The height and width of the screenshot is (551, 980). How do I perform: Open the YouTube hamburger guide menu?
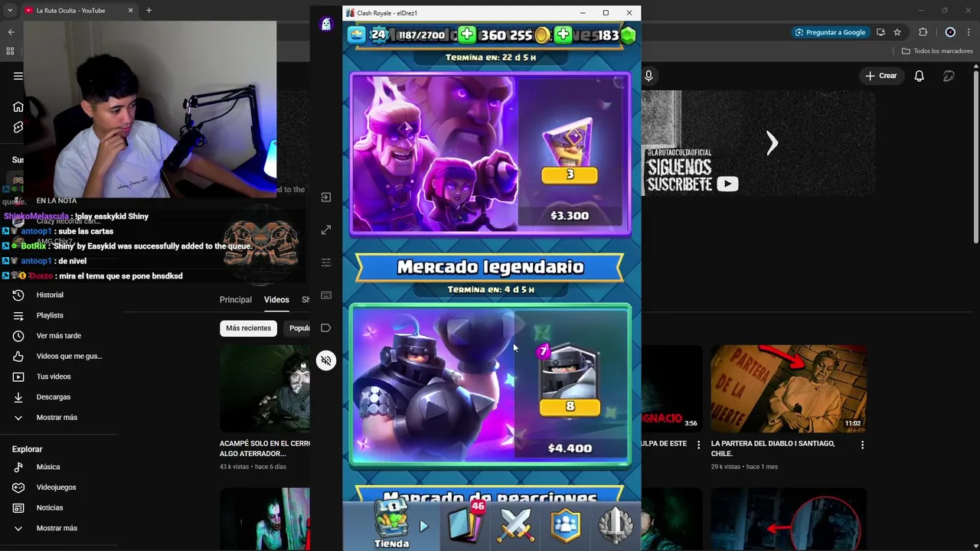(x=18, y=76)
